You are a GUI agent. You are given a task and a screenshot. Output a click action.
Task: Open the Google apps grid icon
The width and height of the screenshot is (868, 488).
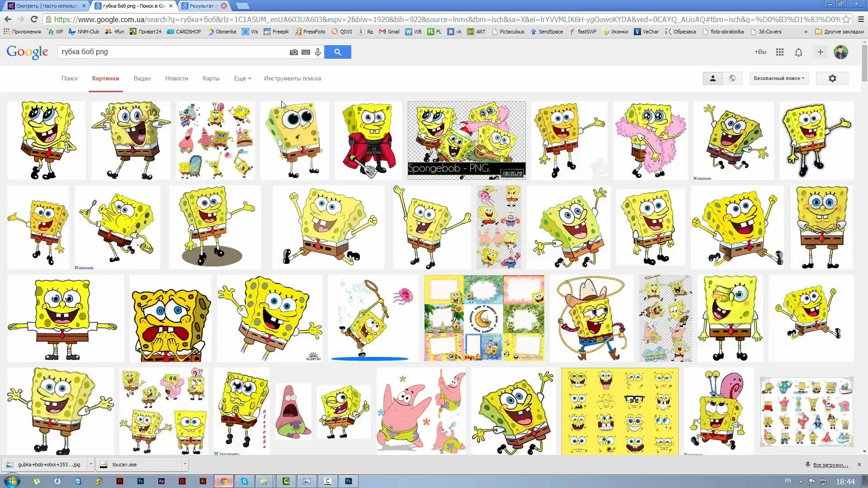(x=780, y=52)
